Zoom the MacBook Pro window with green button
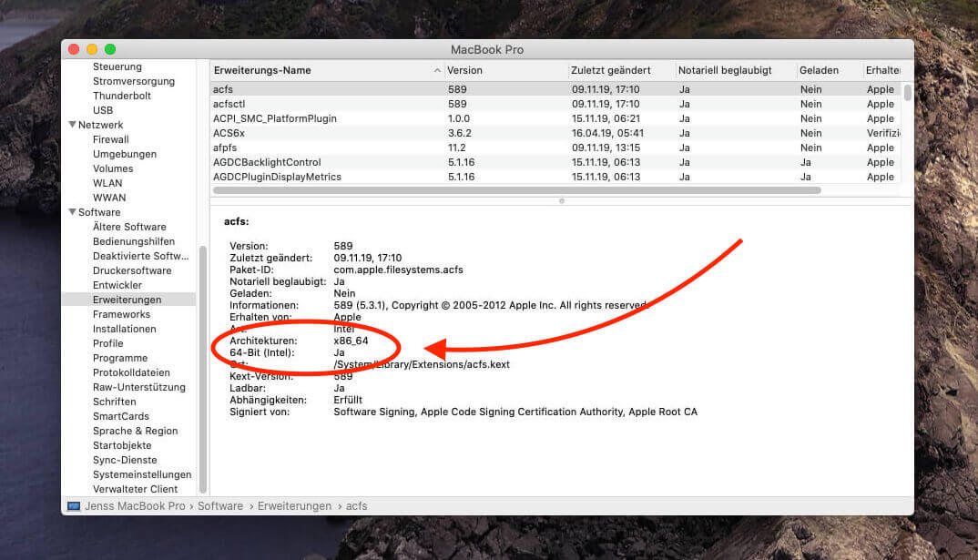Image resolution: width=978 pixels, height=560 pixels. (110, 49)
